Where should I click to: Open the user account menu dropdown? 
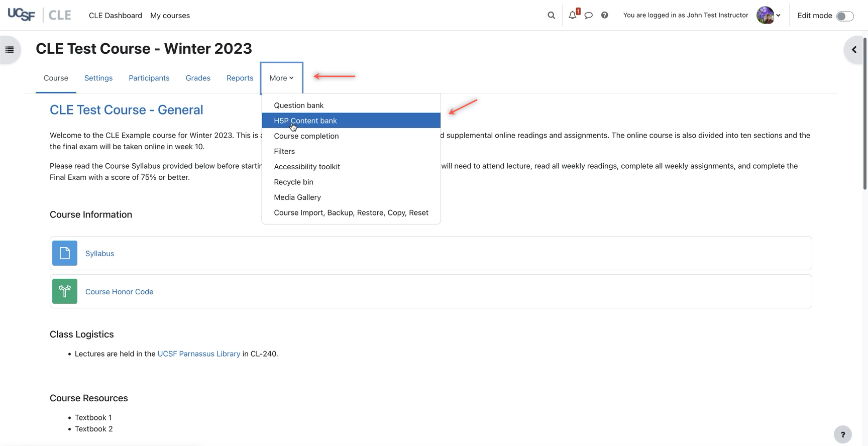[769, 15]
